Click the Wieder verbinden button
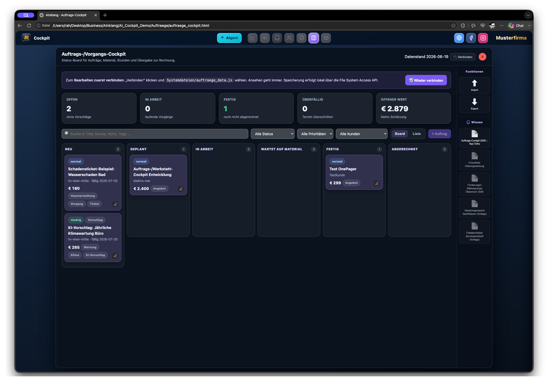This screenshot has height=392, width=548. click(x=426, y=80)
